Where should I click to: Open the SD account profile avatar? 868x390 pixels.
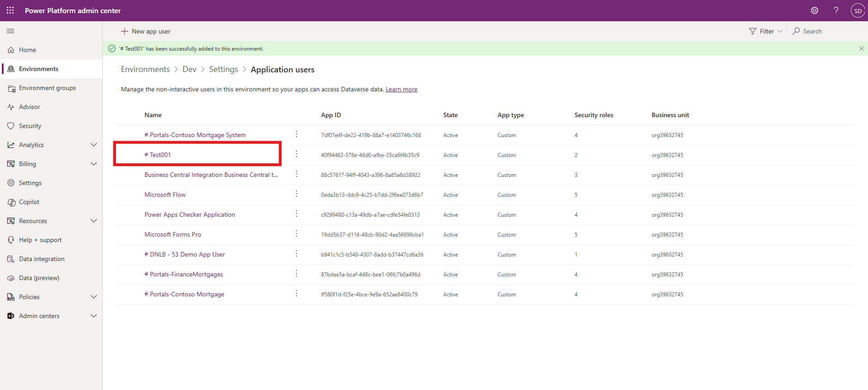(858, 10)
